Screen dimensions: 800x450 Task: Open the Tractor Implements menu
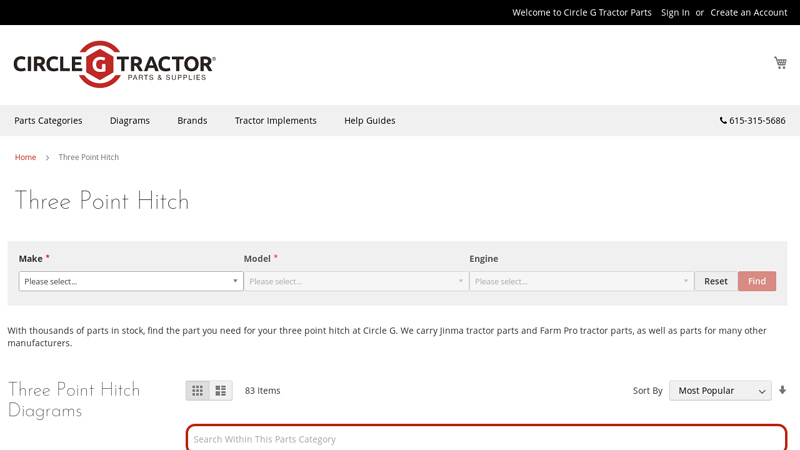tap(276, 121)
